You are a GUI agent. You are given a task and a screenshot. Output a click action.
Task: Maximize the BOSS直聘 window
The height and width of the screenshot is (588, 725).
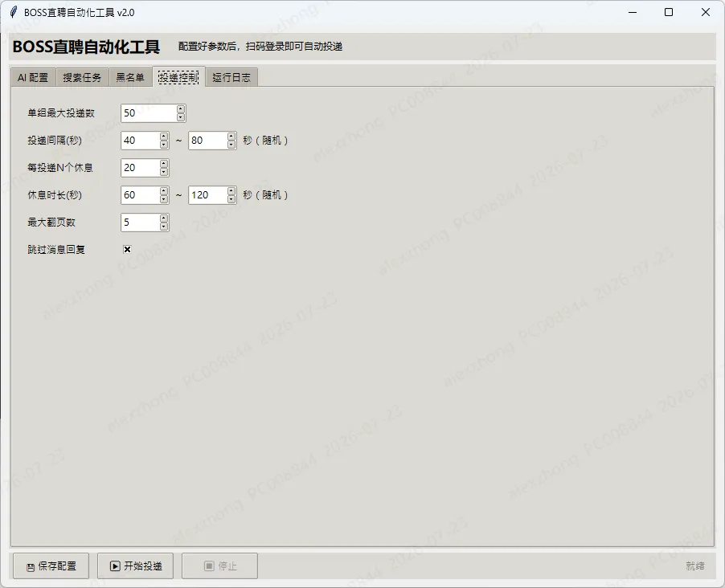(669, 12)
